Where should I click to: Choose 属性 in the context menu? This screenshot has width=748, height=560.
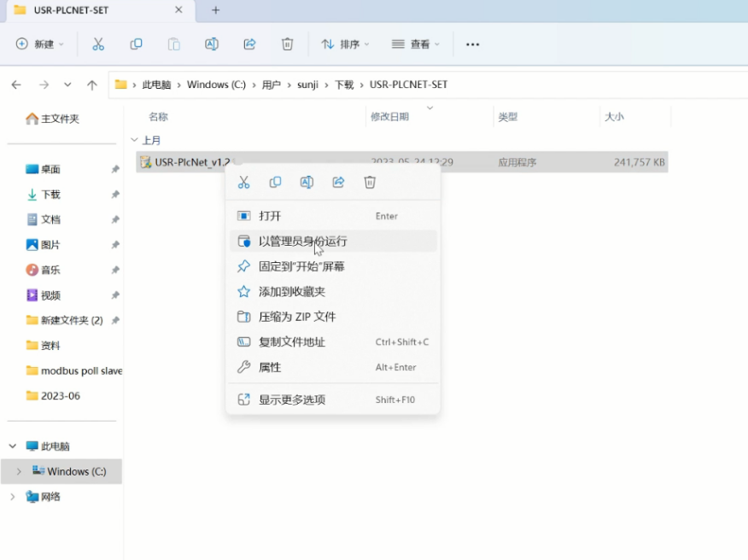[270, 367]
